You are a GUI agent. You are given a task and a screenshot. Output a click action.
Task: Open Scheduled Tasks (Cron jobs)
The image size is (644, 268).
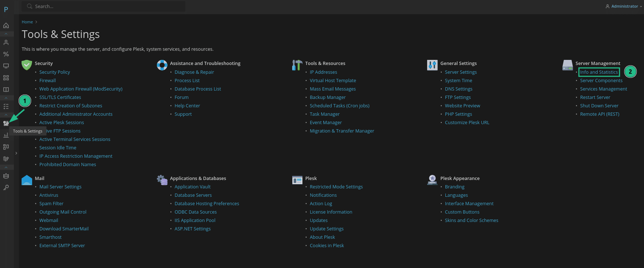click(x=339, y=106)
